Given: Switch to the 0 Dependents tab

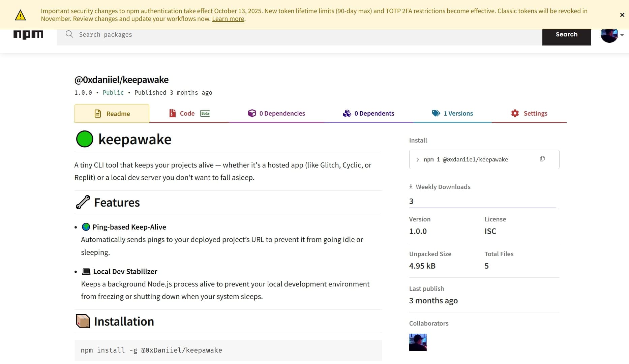Looking at the screenshot, I should point(374,113).
